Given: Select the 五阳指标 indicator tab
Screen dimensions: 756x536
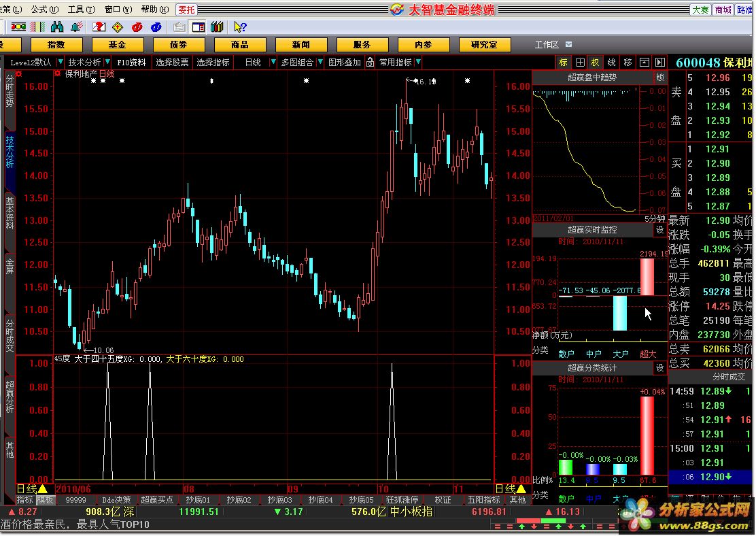Looking at the screenshot, I should 483,500.
